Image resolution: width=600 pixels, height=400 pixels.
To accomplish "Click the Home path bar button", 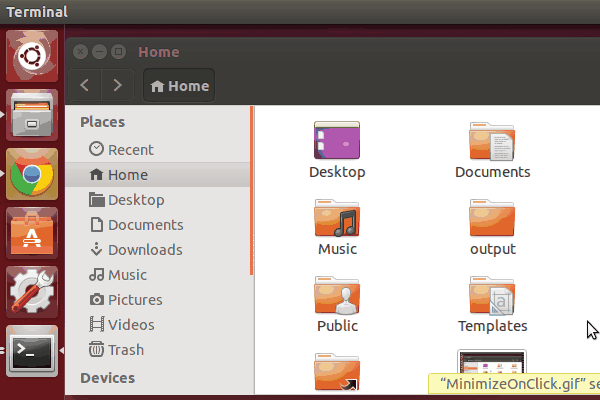I will [179, 85].
